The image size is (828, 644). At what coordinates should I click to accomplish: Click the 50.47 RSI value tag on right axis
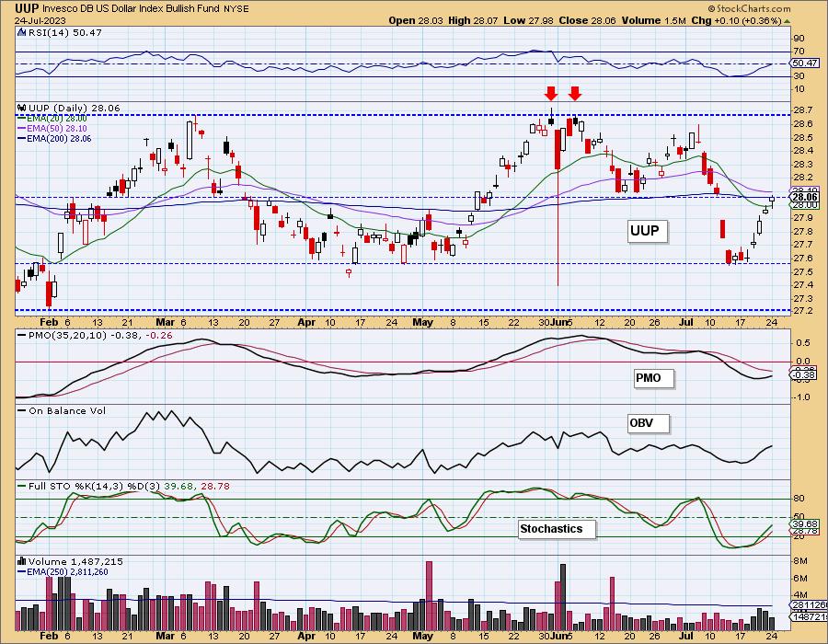click(805, 63)
